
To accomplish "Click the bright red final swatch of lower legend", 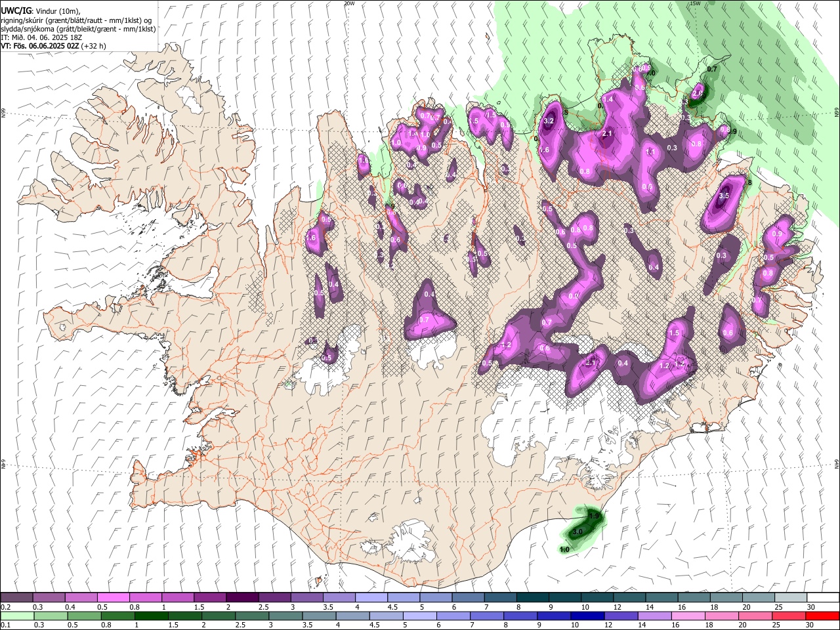I will [x=823, y=616].
